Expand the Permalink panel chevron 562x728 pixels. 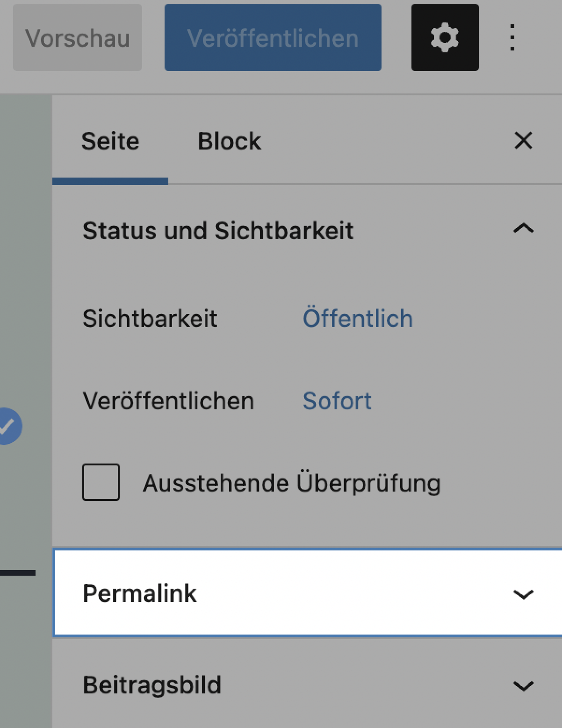coord(523,594)
